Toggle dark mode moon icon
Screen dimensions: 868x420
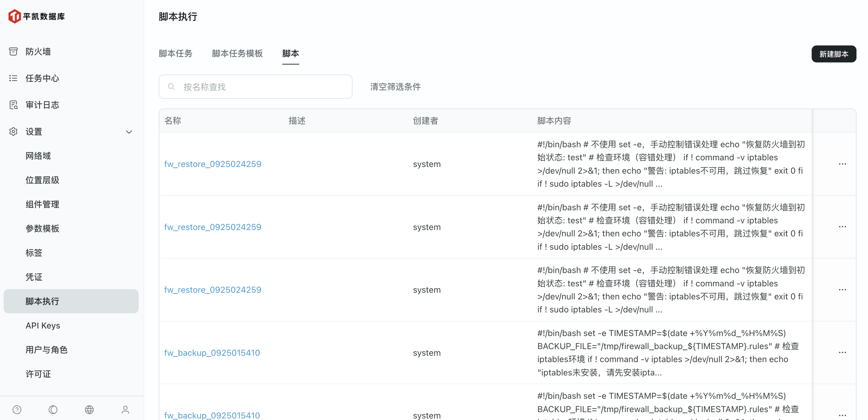(53, 409)
